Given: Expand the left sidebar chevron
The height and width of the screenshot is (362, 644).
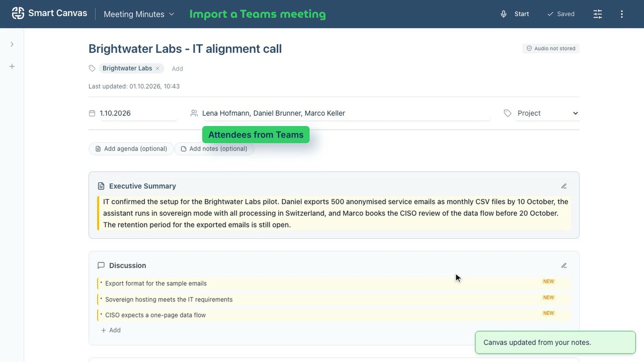Looking at the screenshot, I should (12, 44).
